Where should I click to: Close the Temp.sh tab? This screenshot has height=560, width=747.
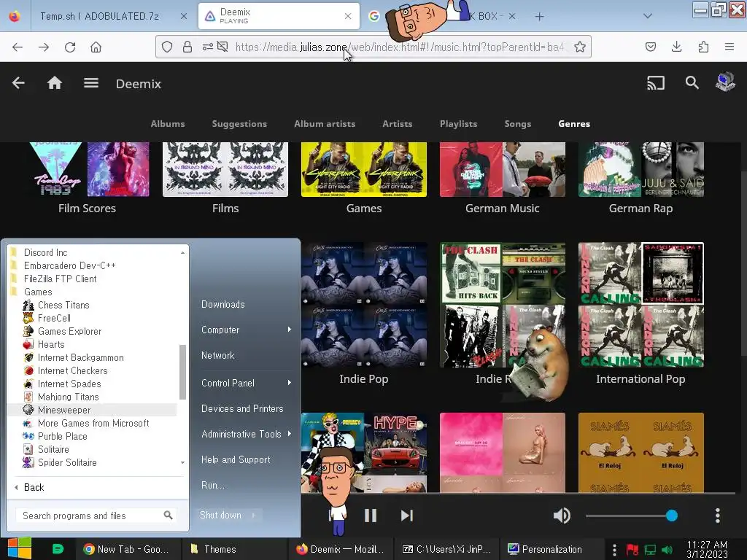click(183, 16)
